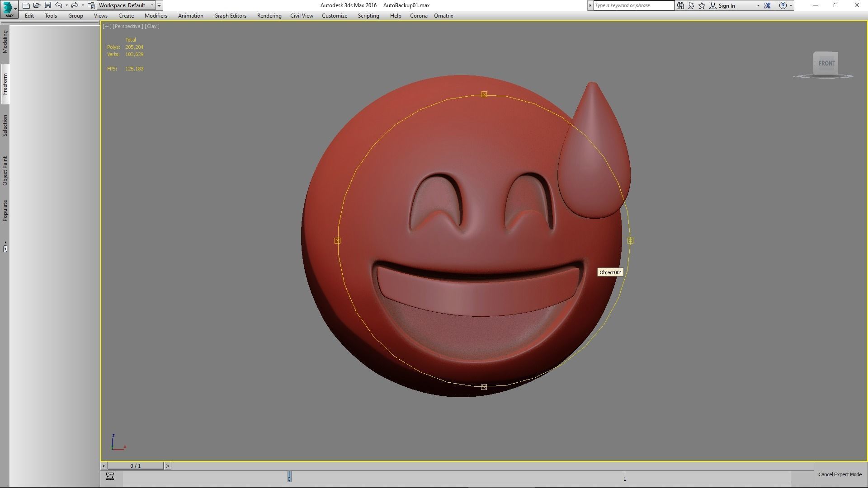868x488 pixels.
Task: Step to the next frame arrow
Action: click(168, 466)
